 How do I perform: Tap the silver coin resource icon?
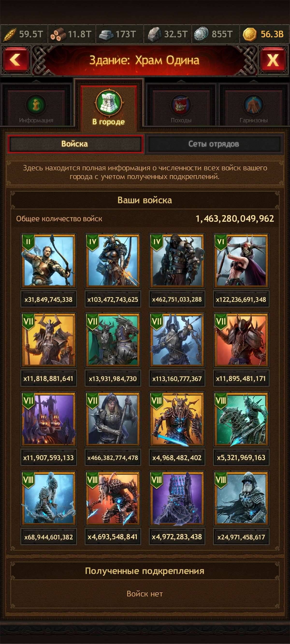[201, 34]
